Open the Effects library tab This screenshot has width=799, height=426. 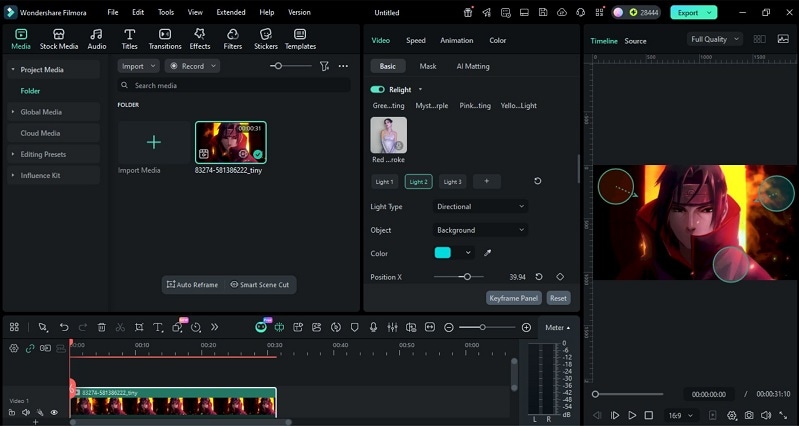(x=200, y=39)
